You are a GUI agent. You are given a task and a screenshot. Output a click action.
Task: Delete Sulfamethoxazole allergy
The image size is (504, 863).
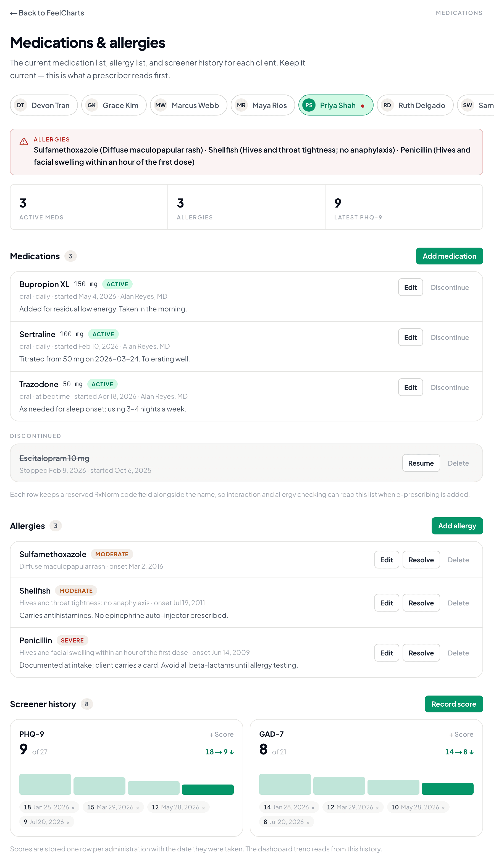[458, 560]
